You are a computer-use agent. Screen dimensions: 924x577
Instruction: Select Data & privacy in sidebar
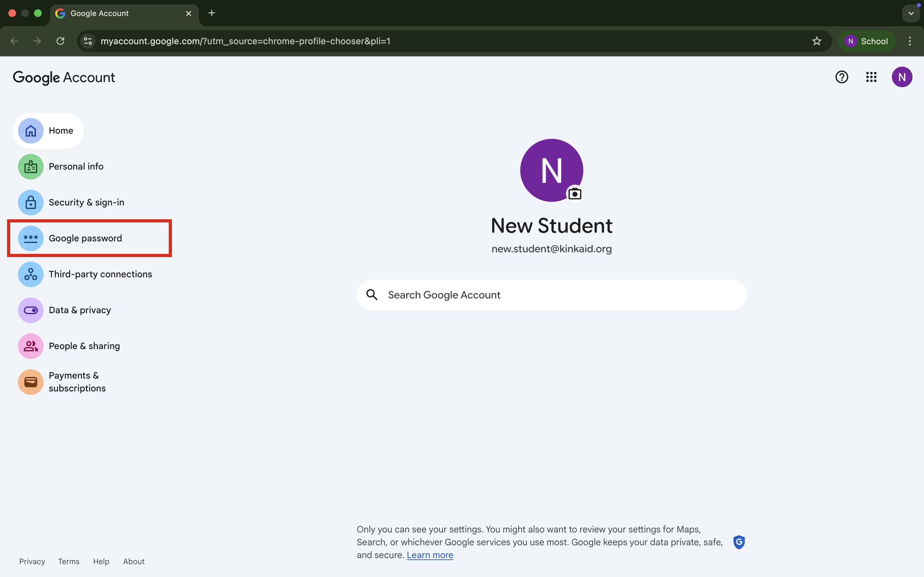point(80,310)
